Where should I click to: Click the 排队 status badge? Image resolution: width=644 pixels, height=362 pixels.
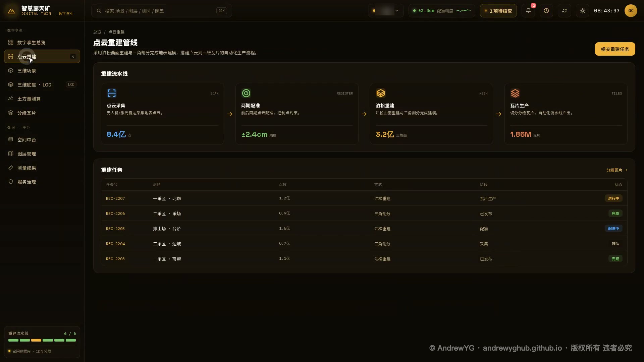615,244
